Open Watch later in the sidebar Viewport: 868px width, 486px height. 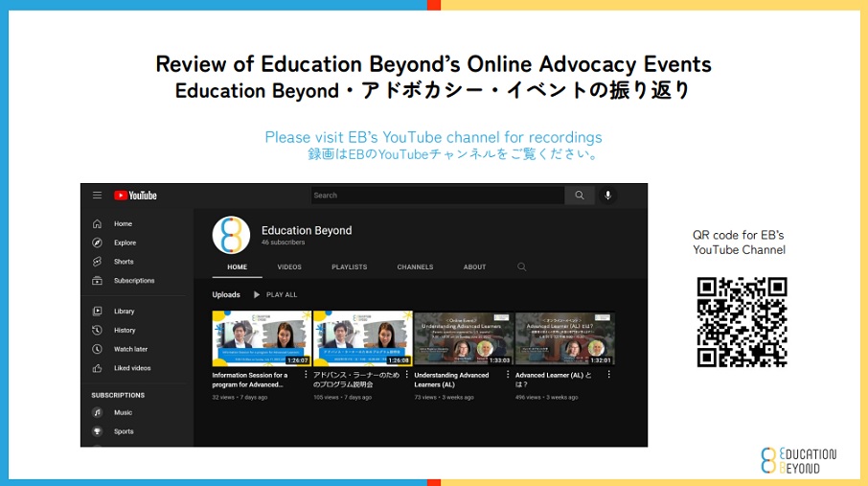[x=130, y=349]
